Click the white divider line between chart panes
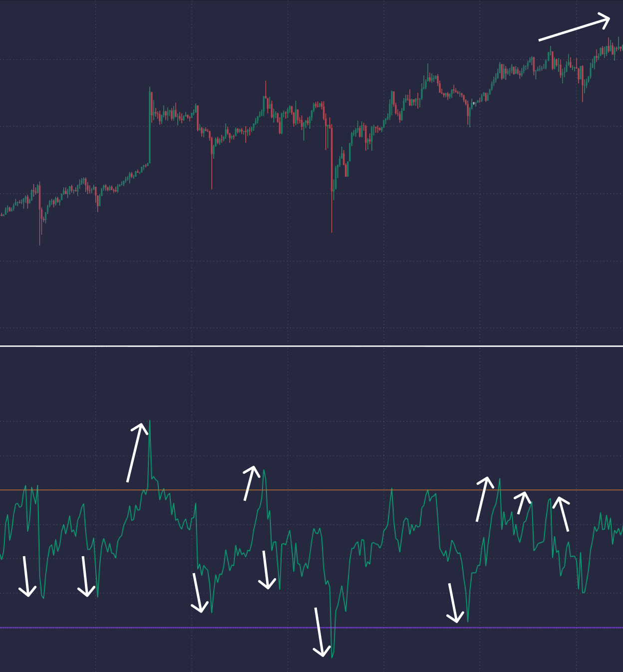623x672 pixels. pyautogui.click(x=311, y=345)
